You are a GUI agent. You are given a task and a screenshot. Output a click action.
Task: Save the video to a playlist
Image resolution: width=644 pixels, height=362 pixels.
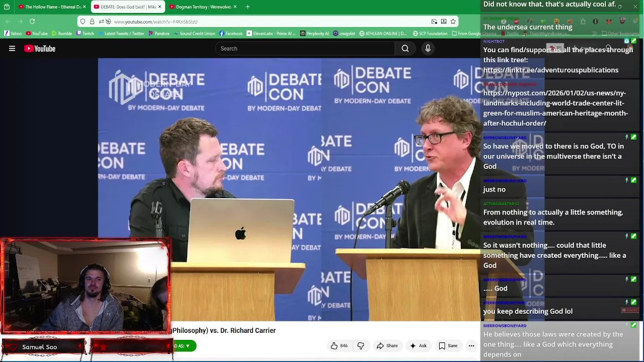(x=448, y=346)
